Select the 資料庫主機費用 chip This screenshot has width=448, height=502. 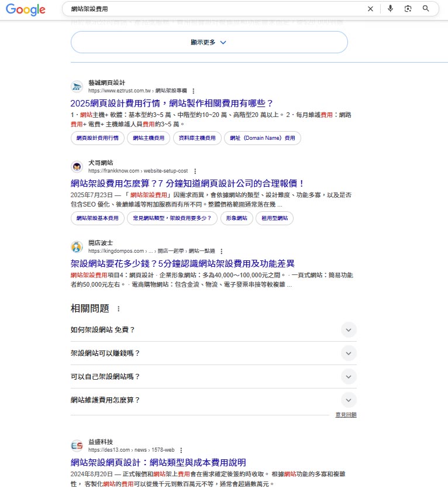tap(197, 138)
